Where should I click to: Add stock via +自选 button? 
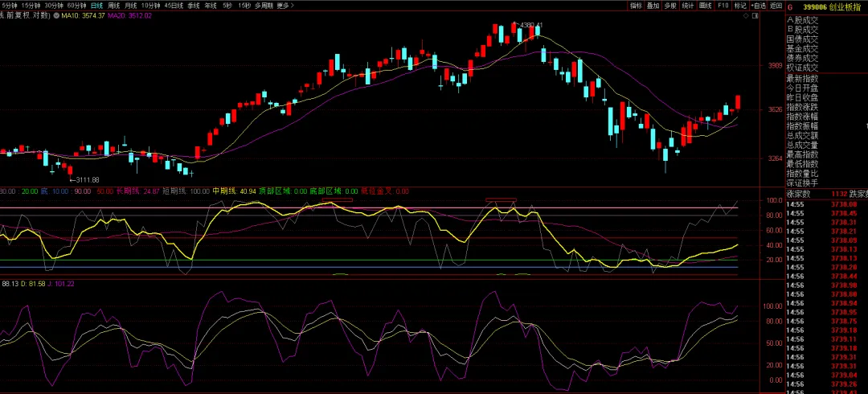[758, 6]
